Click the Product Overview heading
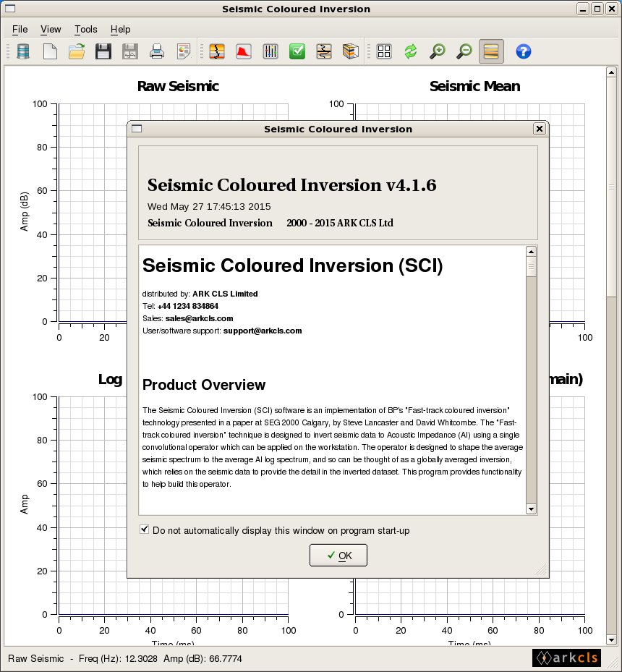The height and width of the screenshot is (672, 622). click(204, 385)
